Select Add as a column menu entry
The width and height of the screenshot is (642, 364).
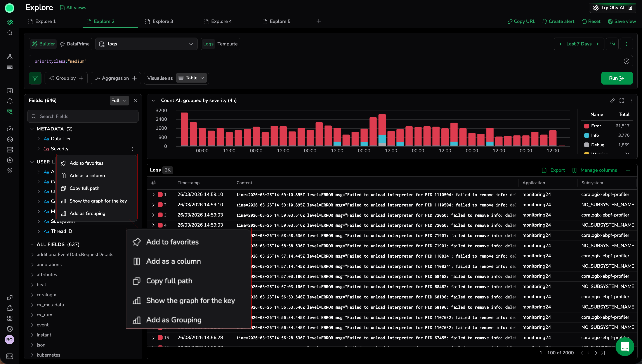pyautogui.click(x=87, y=176)
